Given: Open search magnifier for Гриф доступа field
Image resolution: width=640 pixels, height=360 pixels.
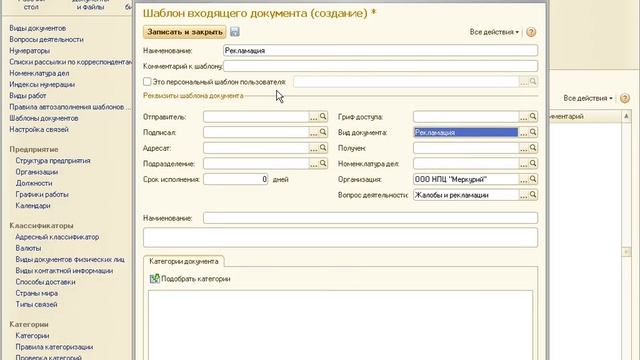Looking at the screenshot, I should tap(533, 117).
